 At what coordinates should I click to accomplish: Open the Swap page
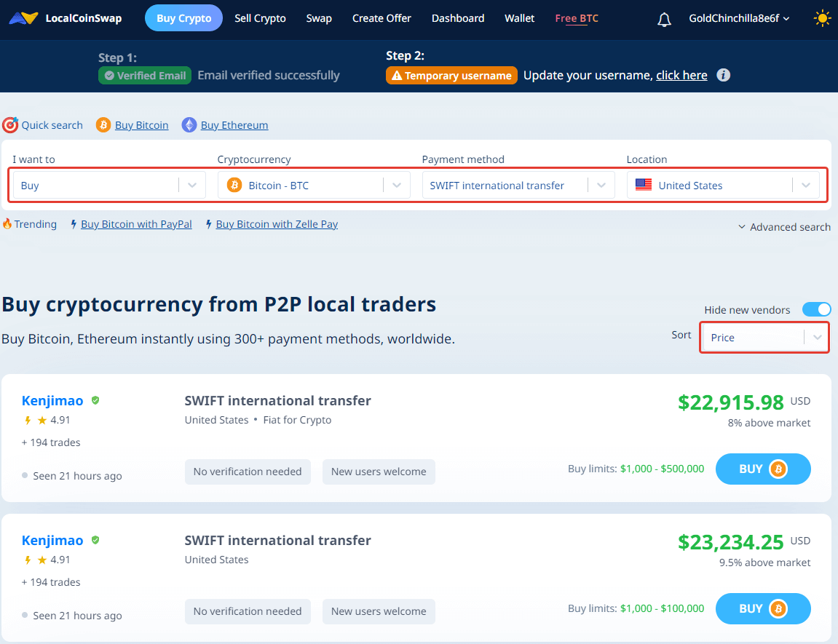click(x=319, y=18)
